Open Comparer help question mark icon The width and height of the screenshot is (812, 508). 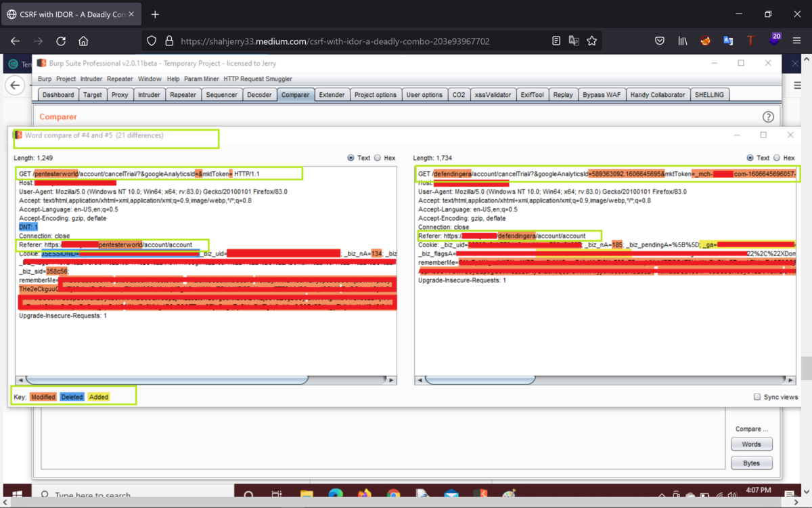pos(768,117)
